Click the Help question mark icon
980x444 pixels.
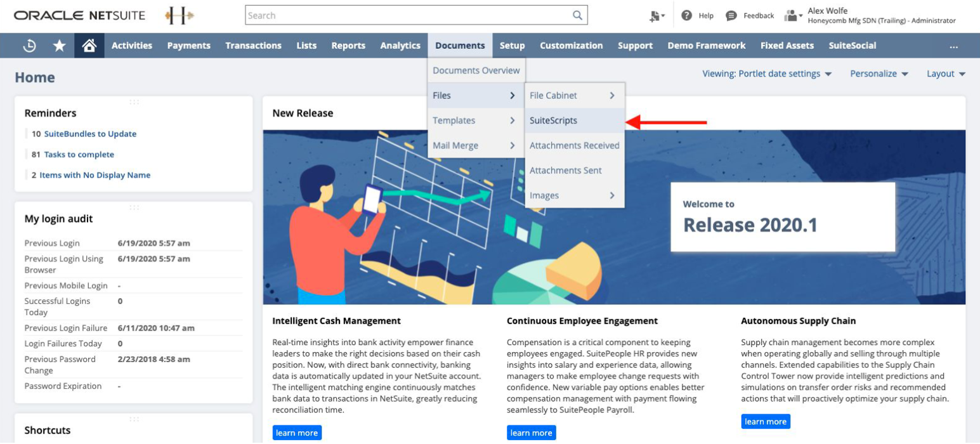tap(686, 16)
